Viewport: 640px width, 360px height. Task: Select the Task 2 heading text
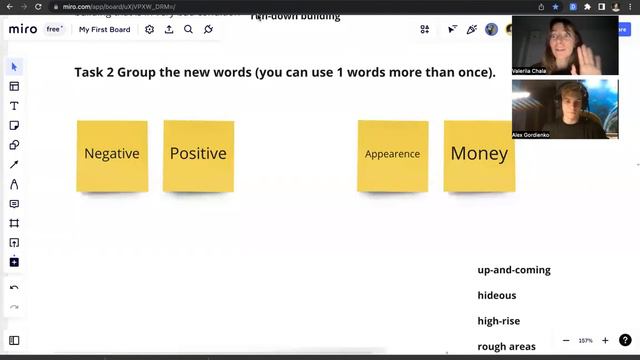pos(284,72)
